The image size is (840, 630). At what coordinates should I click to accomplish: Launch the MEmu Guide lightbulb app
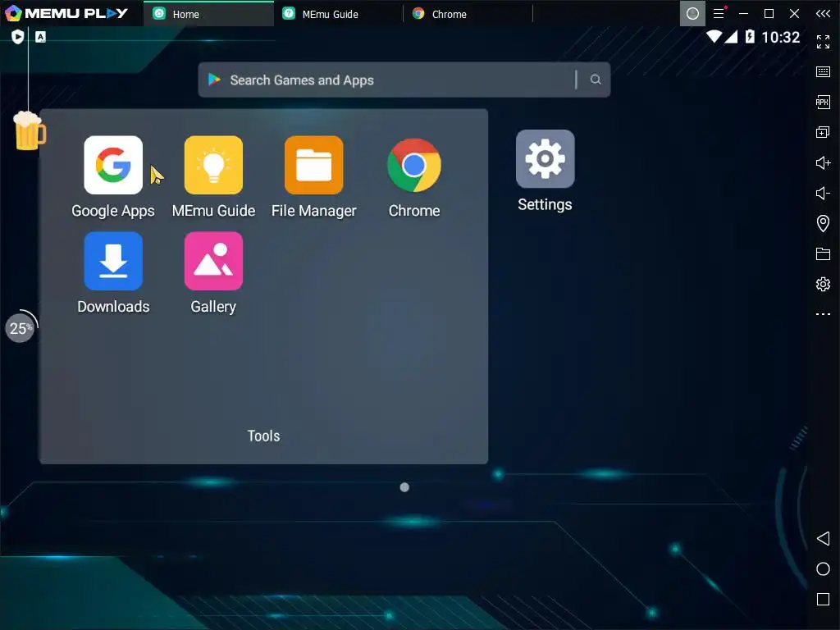pyautogui.click(x=213, y=165)
